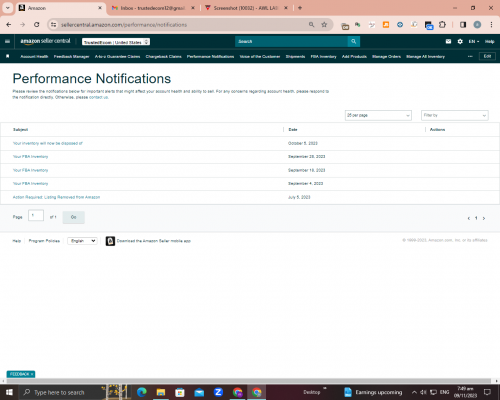Open the Chrome extensions puzzle icon
The width and height of the screenshot is (500, 400).
442,25
